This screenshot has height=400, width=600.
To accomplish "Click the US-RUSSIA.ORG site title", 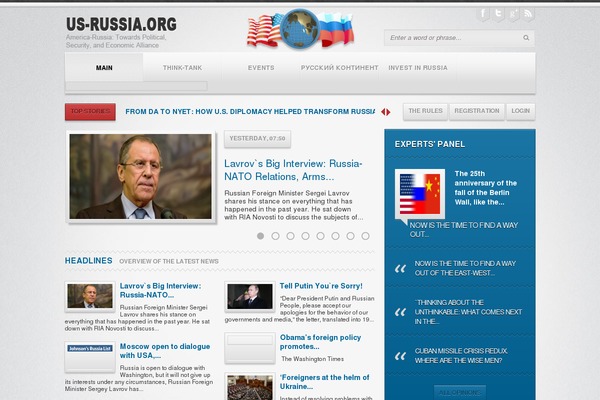I will 121,24.
